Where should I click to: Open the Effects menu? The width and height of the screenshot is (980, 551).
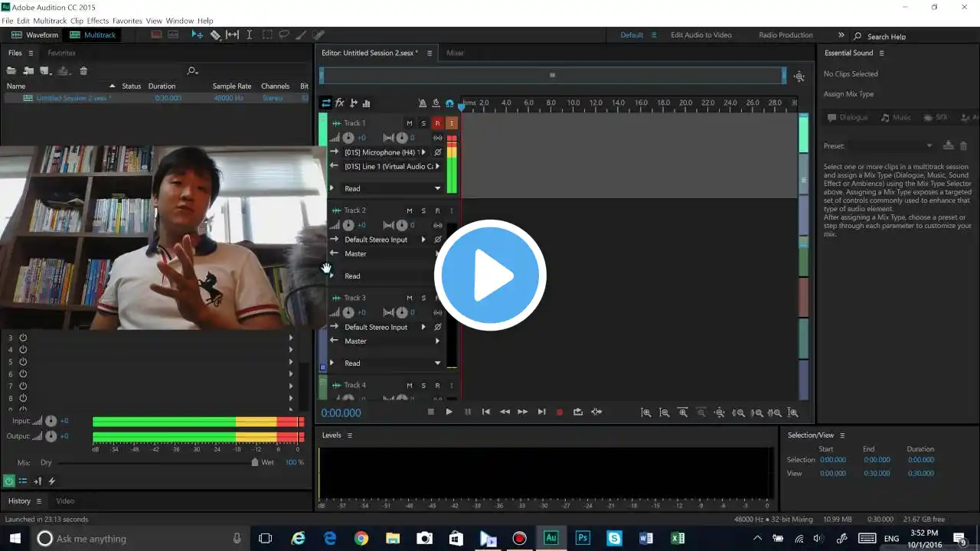point(98,21)
